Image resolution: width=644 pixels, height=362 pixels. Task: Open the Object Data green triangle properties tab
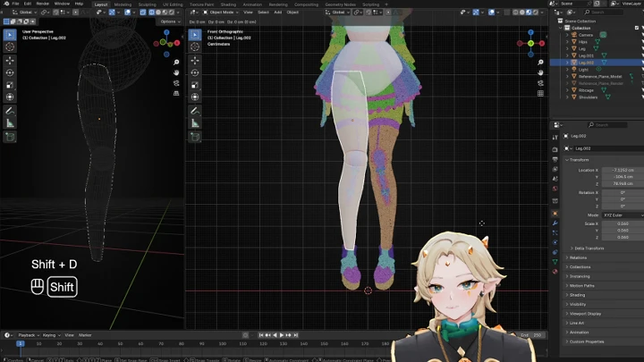(x=555, y=261)
